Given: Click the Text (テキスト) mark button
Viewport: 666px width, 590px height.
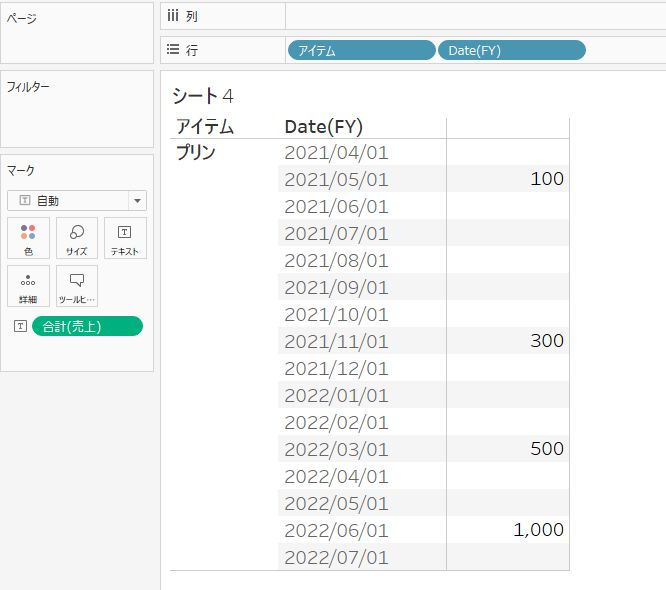Looking at the screenshot, I should pyautogui.click(x=125, y=238).
